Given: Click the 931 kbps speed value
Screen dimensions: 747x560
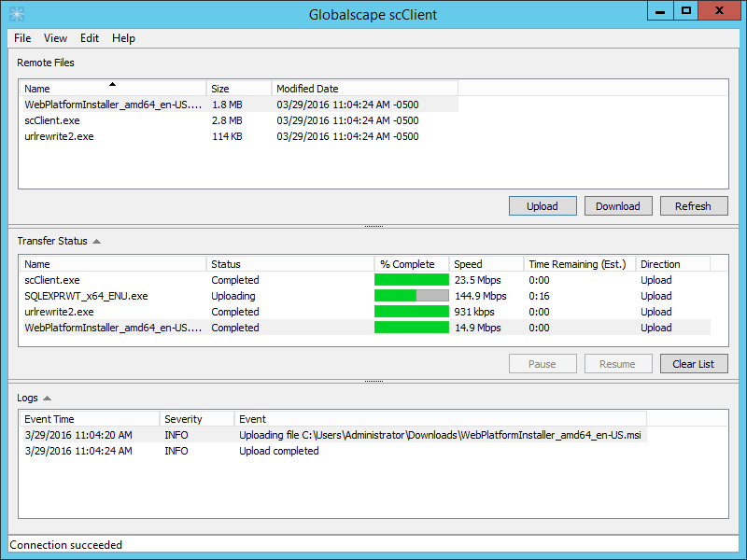Looking at the screenshot, I should click(474, 312).
